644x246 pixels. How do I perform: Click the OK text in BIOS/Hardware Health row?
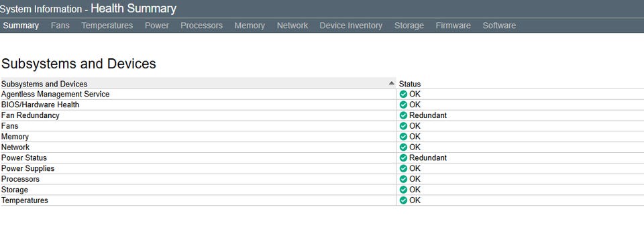[415, 105]
